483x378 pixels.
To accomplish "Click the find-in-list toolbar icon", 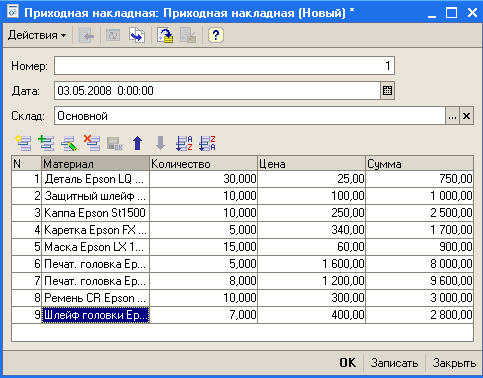I will tap(86, 35).
